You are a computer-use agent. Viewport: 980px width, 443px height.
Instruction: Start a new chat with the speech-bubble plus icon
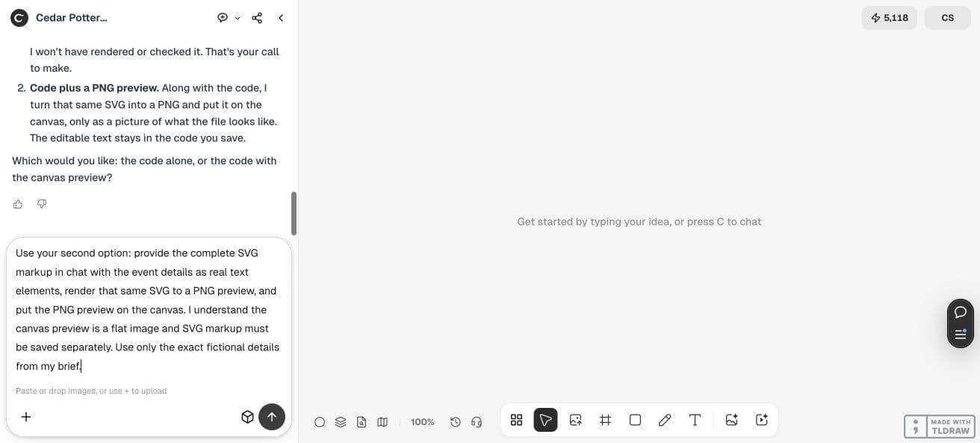pos(222,18)
